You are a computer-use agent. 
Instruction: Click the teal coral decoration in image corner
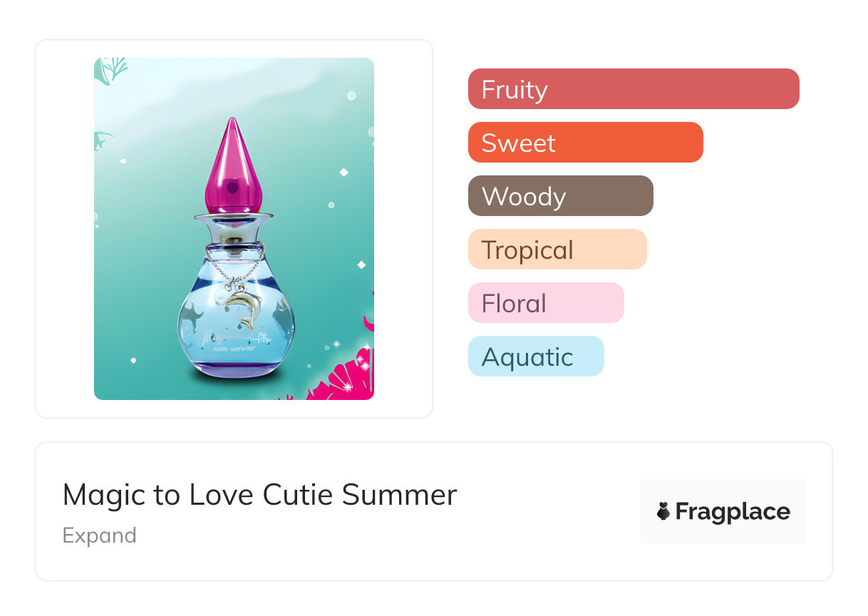(x=111, y=68)
